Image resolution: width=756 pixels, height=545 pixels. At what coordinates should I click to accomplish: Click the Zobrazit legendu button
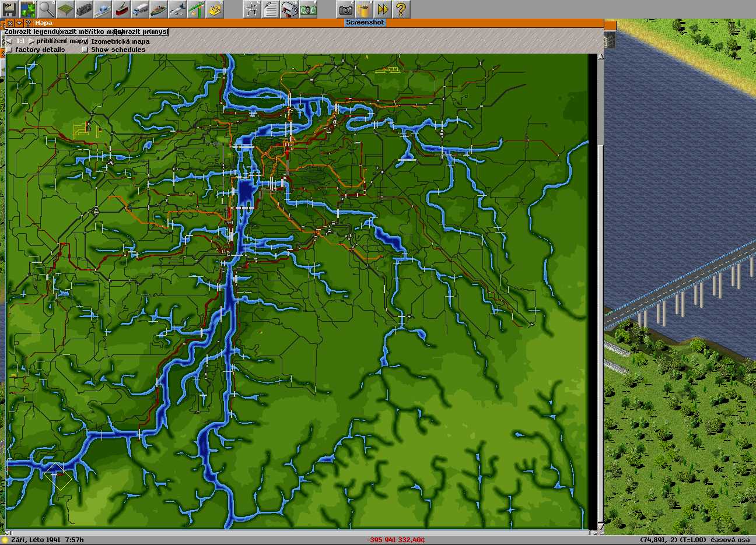click(30, 31)
